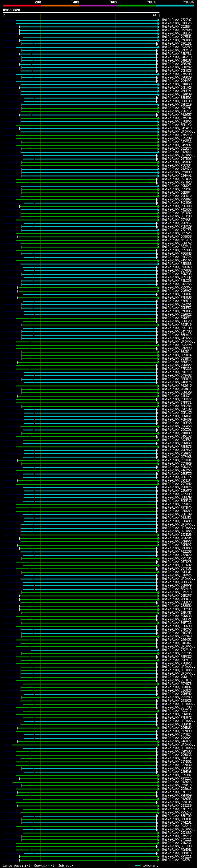Open hit UniRef100_Q52R84
The width and height of the screenshot is (197, 868).
click(177, 26)
